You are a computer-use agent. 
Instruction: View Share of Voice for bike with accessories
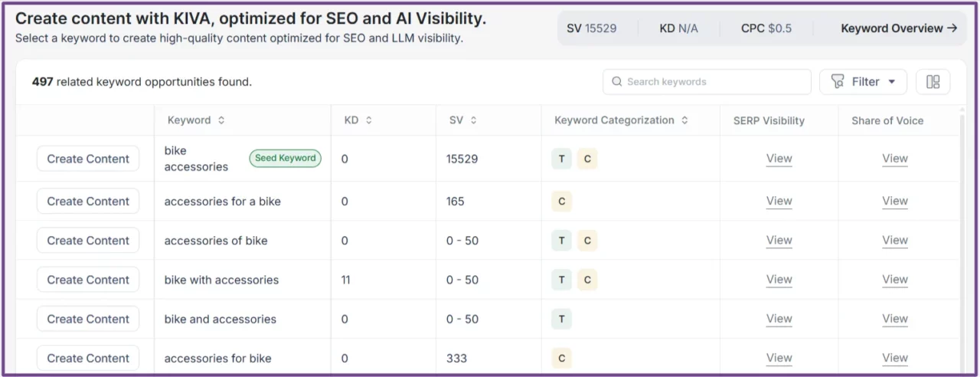click(x=894, y=280)
